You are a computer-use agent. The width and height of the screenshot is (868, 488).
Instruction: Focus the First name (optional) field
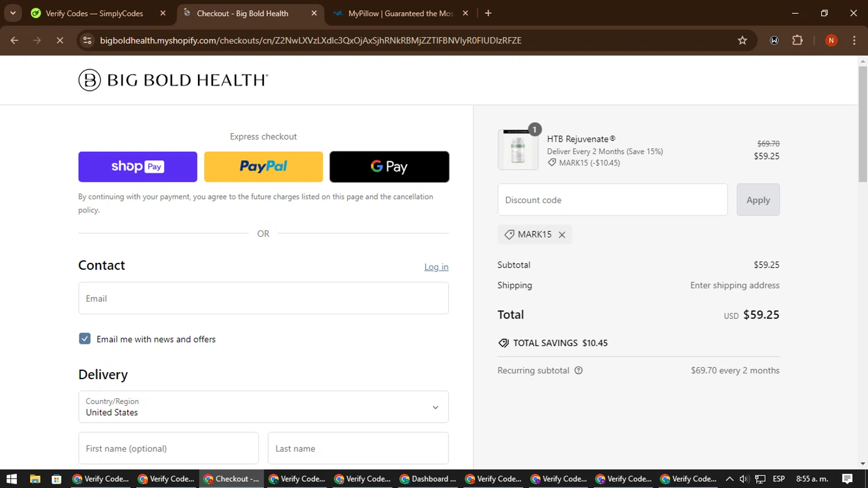(168, 448)
